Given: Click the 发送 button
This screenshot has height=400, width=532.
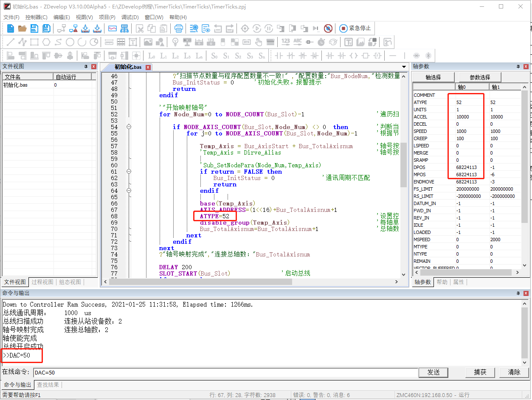Looking at the screenshot, I should 433,372.
